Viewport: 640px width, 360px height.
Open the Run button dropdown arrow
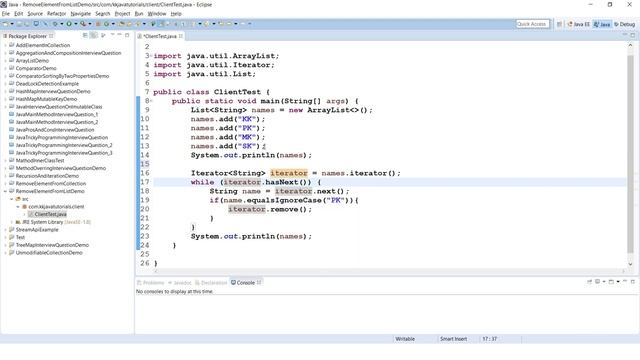(76, 24)
